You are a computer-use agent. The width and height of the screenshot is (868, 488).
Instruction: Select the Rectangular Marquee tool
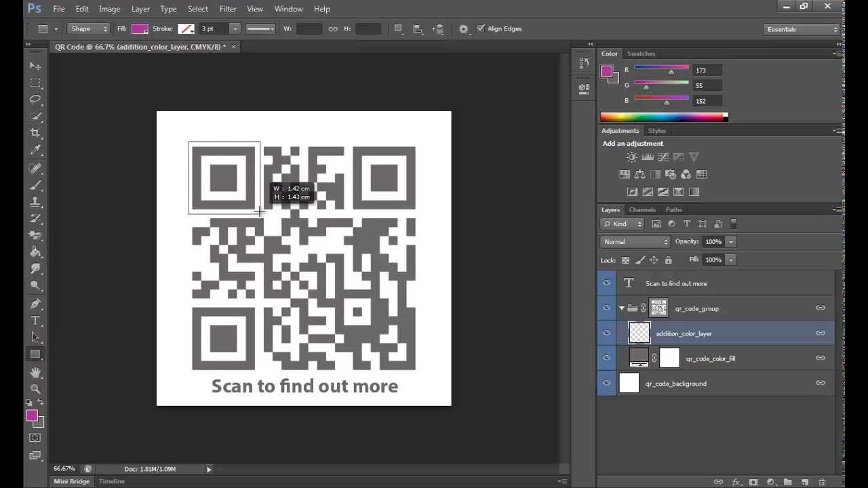(x=35, y=83)
